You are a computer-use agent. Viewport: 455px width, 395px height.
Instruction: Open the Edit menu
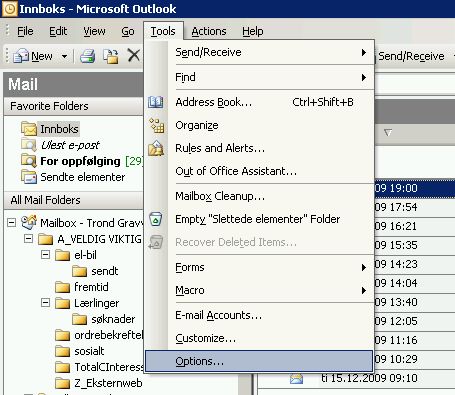tap(58, 31)
